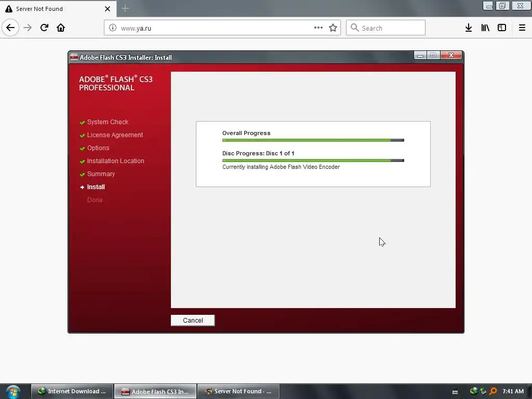Reload the page with the refresh icon
532x399 pixels.
click(x=44, y=28)
